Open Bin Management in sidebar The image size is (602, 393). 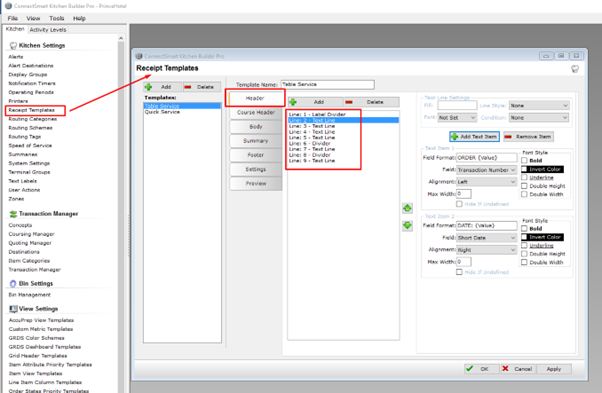30,295
